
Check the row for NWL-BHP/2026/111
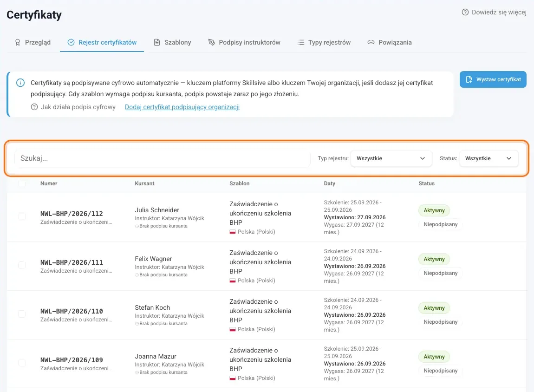tap(22, 265)
